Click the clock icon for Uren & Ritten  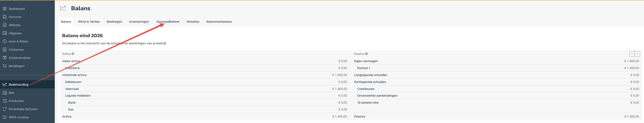pyautogui.click(x=4, y=41)
